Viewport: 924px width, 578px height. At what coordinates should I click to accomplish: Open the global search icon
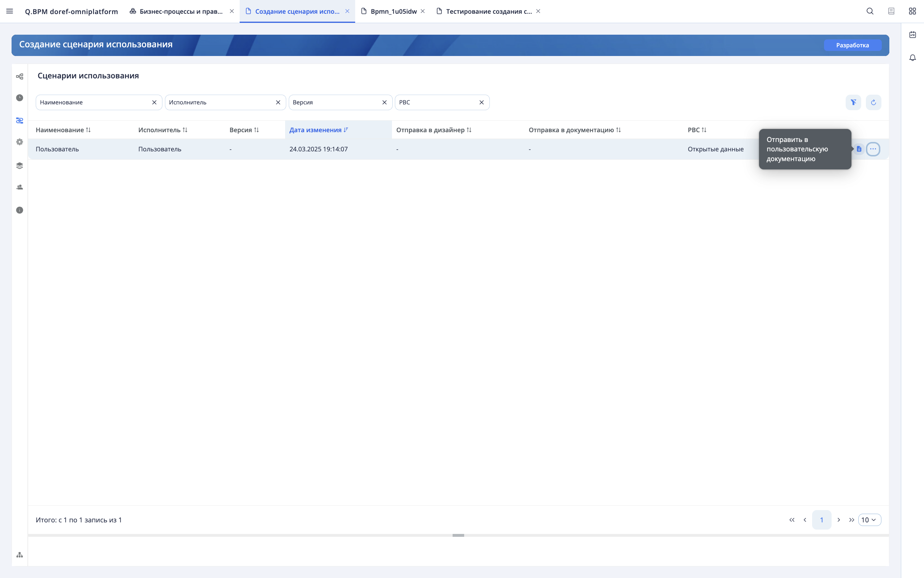click(x=870, y=11)
